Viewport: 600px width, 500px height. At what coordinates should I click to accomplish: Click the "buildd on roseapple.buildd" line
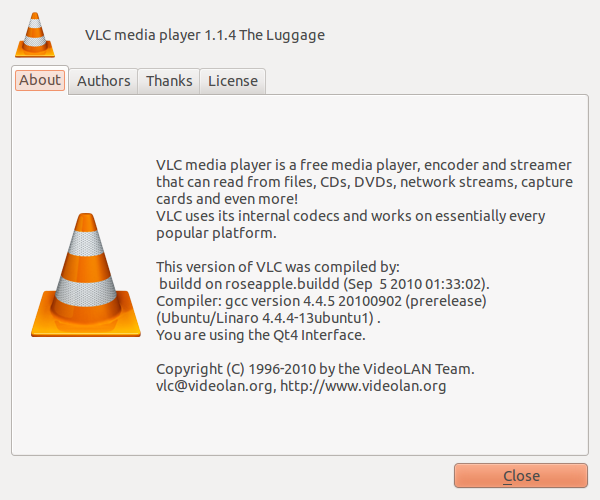click(x=338, y=284)
